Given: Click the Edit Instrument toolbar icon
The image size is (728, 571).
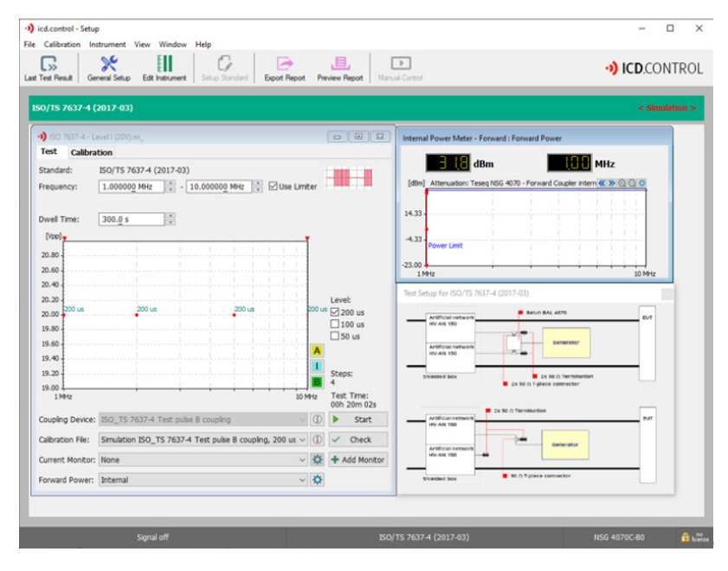Looking at the screenshot, I should pos(164,68).
